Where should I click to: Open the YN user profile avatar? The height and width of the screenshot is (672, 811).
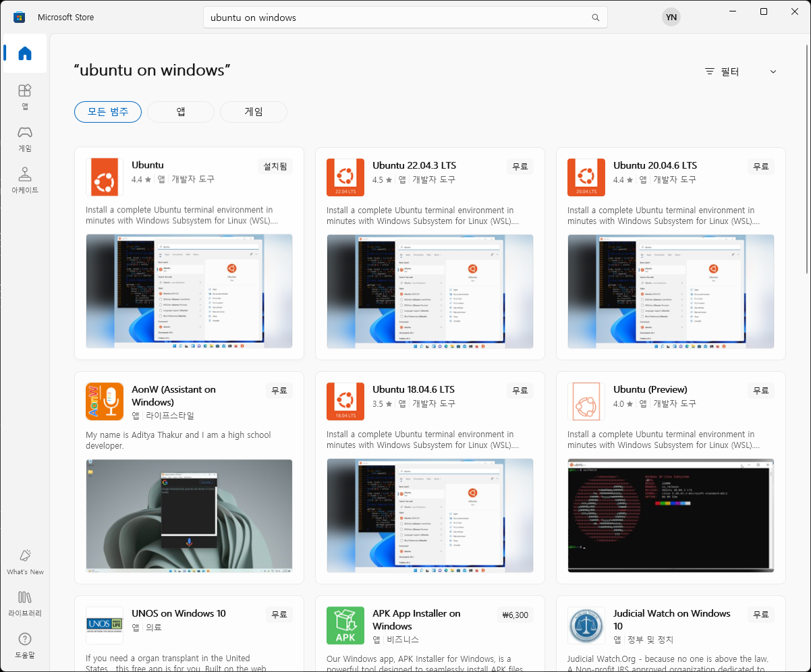point(671,17)
